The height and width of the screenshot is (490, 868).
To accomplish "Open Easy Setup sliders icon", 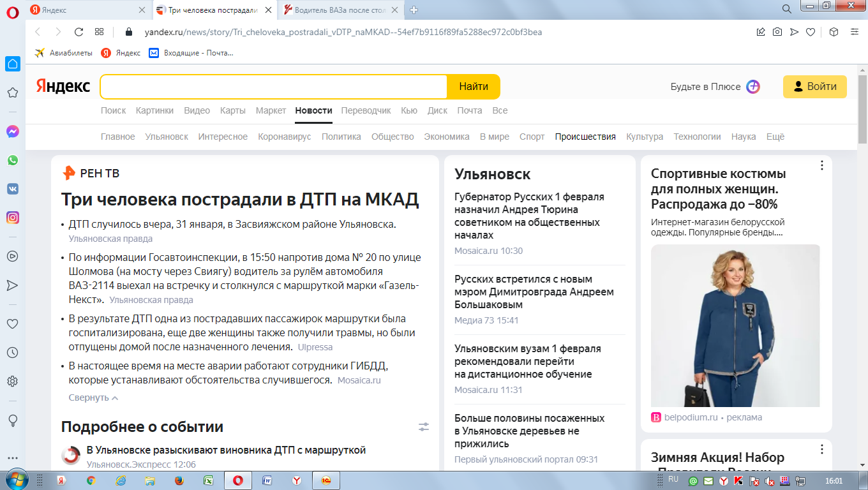I will [854, 32].
